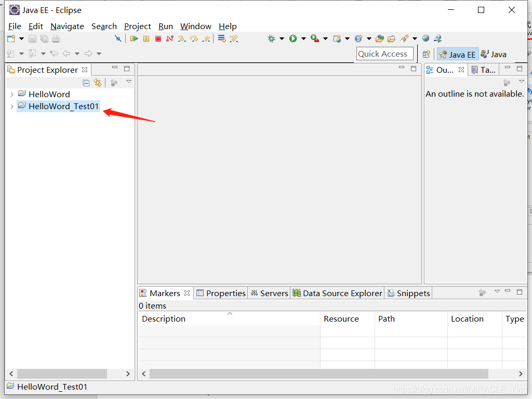Click the Drop to Frame icon
The height and width of the screenshot is (399, 532).
[x=222, y=38]
